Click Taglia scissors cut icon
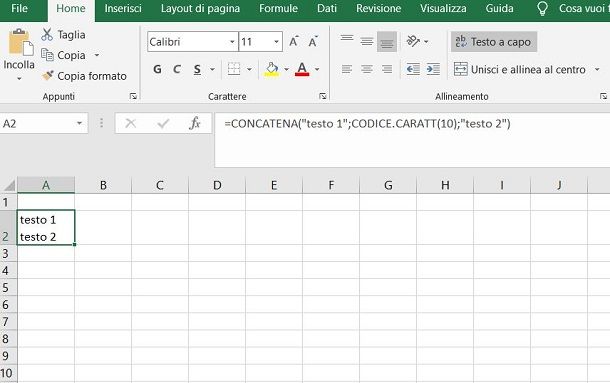The width and height of the screenshot is (610, 383). (47, 35)
